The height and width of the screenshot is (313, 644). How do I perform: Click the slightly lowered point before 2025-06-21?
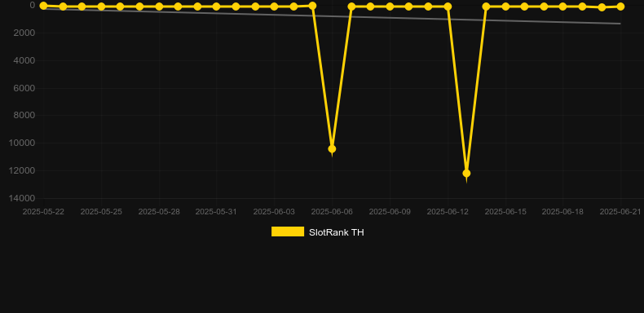(602, 7)
